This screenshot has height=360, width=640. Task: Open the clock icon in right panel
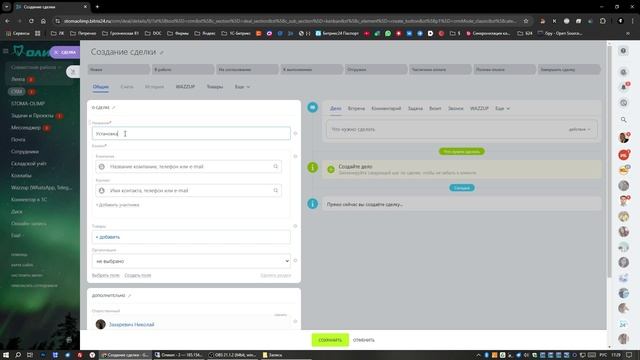(624, 103)
